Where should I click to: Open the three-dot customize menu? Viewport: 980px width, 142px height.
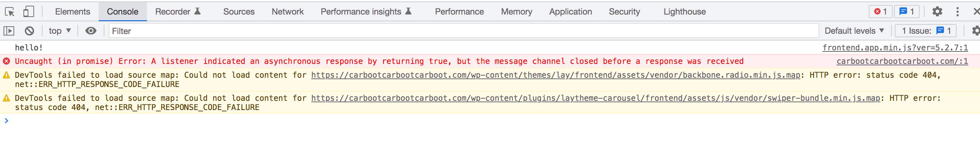[x=957, y=12]
